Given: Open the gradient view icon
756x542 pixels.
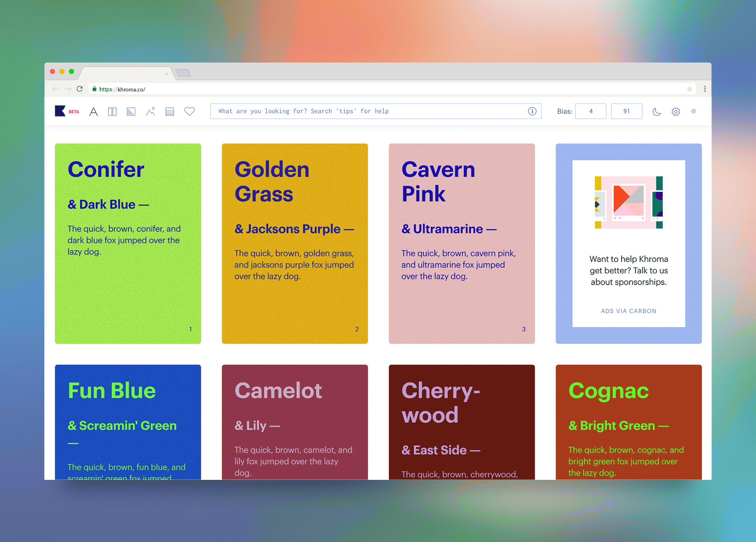Looking at the screenshot, I should pyautogui.click(x=131, y=112).
